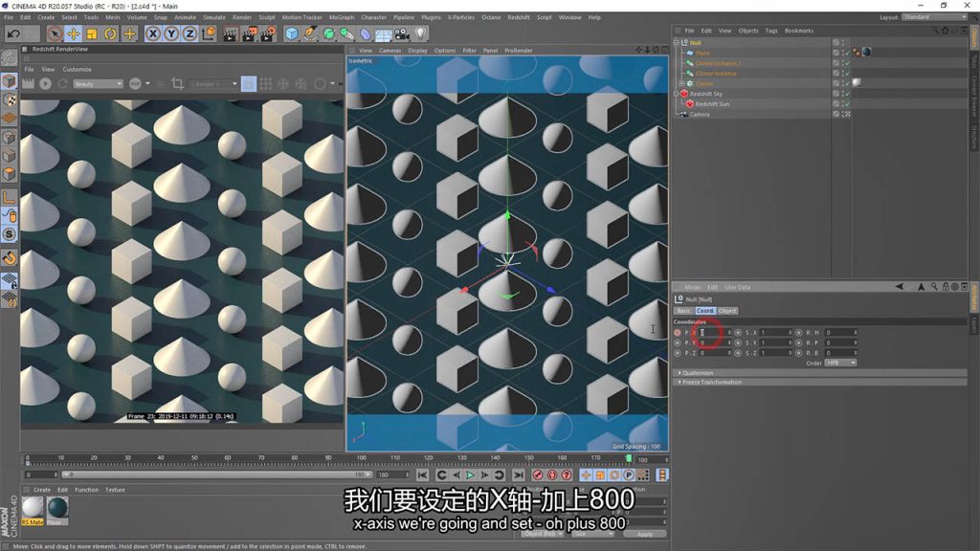Select the Floor material swatch
Screen dimensions: 980x551
coord(56,509)
